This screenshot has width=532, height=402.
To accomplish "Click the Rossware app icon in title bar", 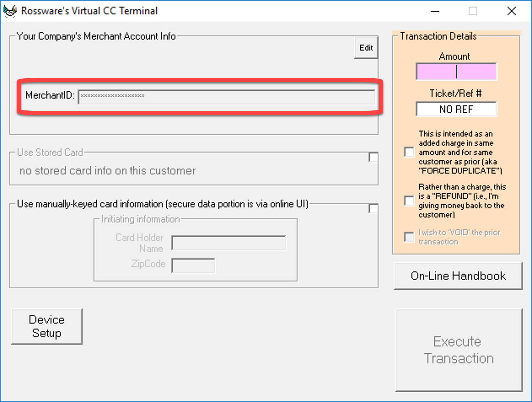I will click(x=10, y=11).
